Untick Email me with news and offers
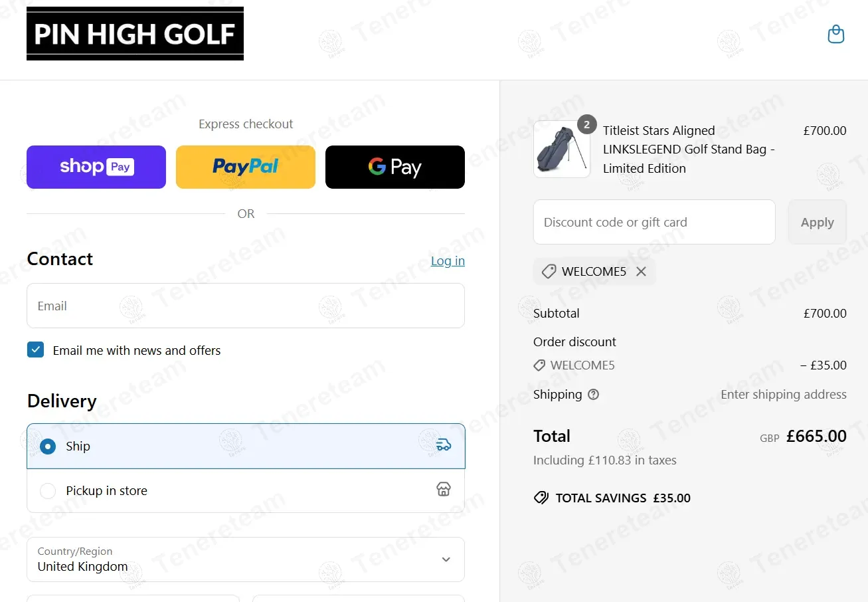The height and width of the screenshot is (602, 868). coord(35,350)
